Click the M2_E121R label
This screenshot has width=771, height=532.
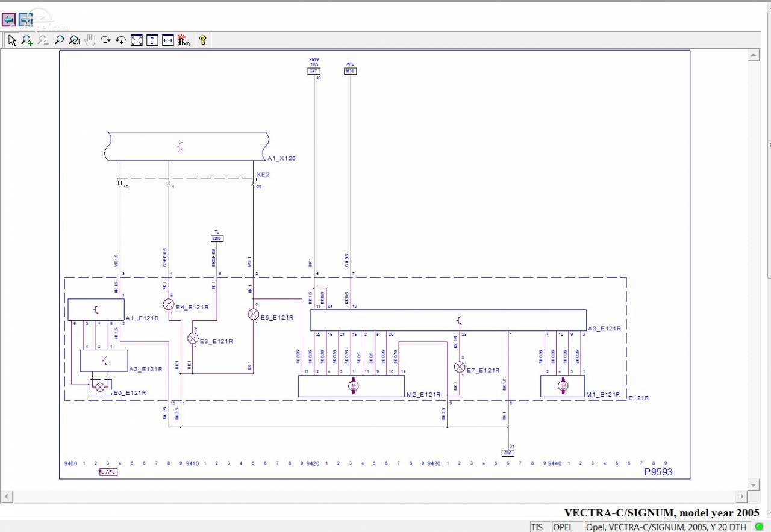pyautogui.click(x=423, y=395)
